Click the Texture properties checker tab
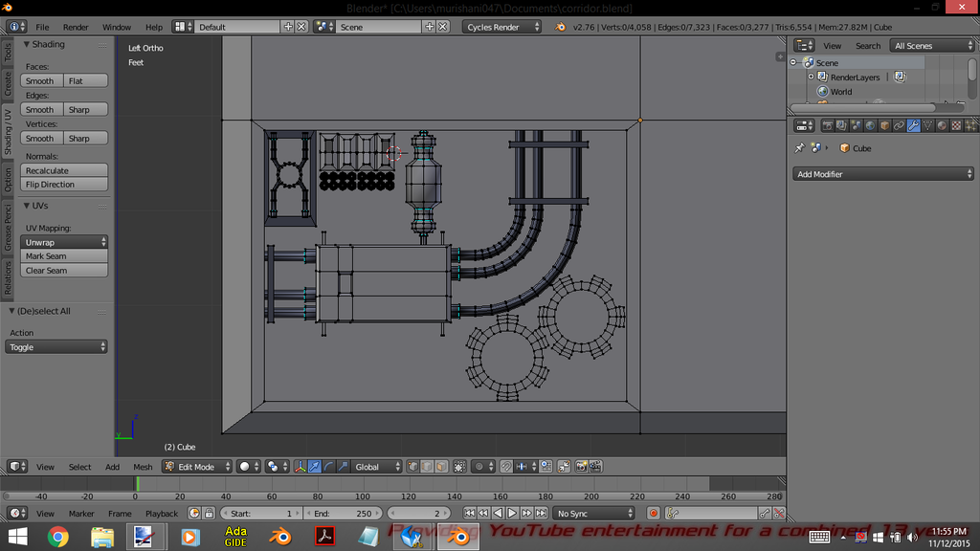This screenshot has height=551, width=980. tap(956, 125)
